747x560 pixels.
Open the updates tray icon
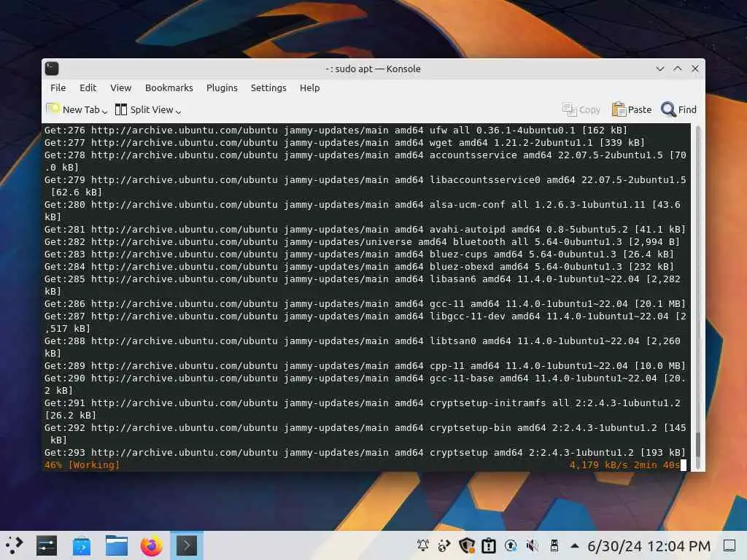pyautogui.click(x=511, y=545)
